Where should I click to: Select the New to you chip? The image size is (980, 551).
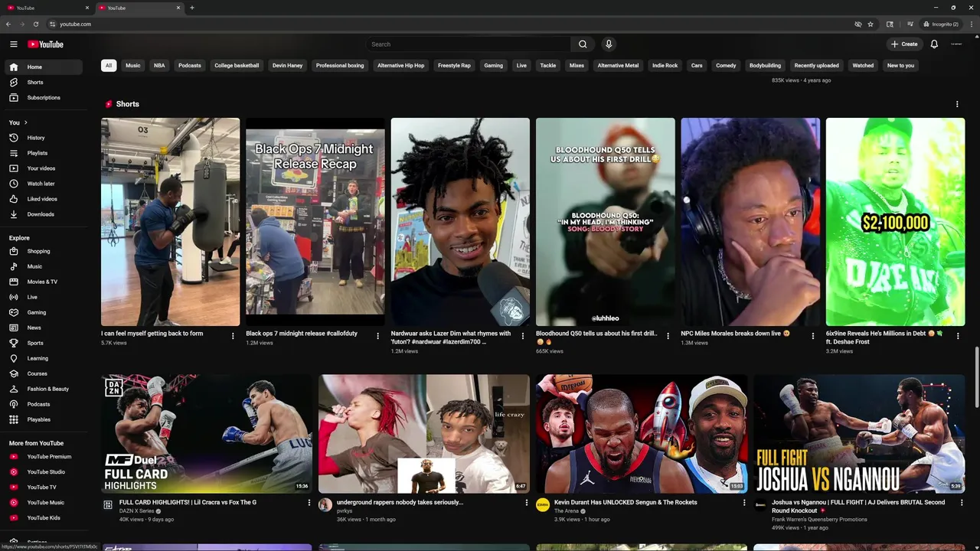pos(900,65)
